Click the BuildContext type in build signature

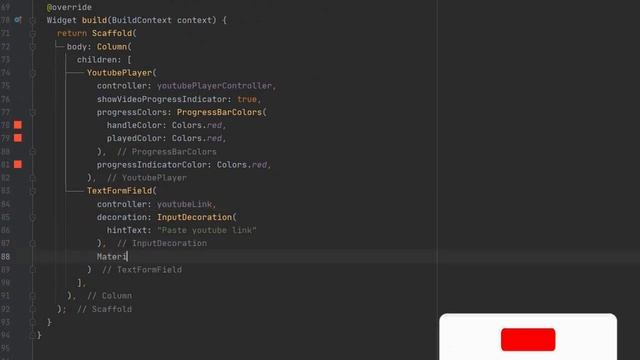pyautogui.click(x=142, y=20)
